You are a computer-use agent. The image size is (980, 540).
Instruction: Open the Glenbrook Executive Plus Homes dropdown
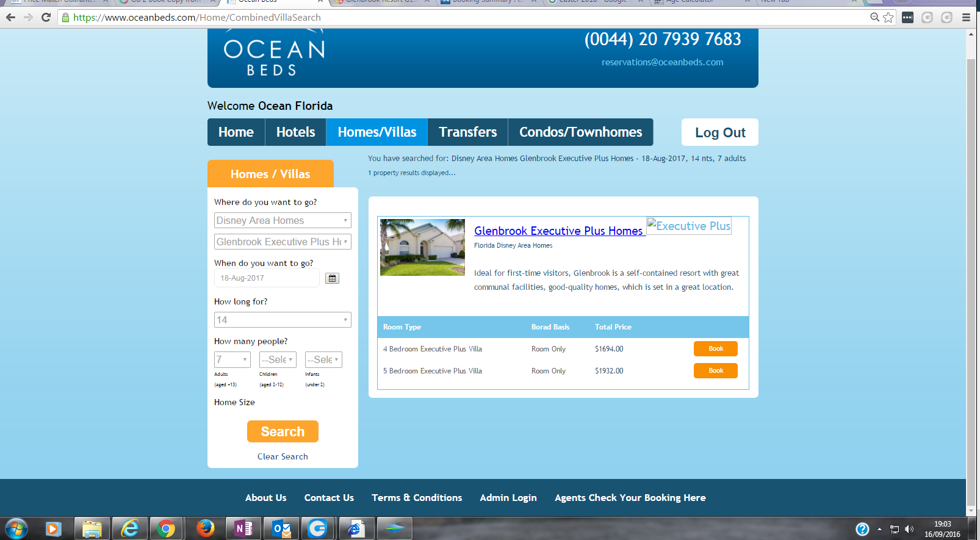283,242
